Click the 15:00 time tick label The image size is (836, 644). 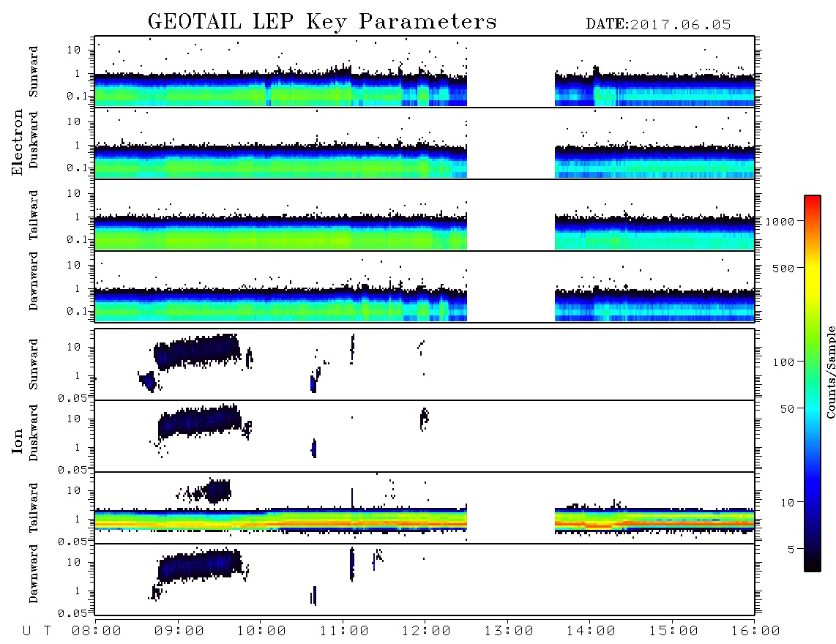tap(673, 632)
